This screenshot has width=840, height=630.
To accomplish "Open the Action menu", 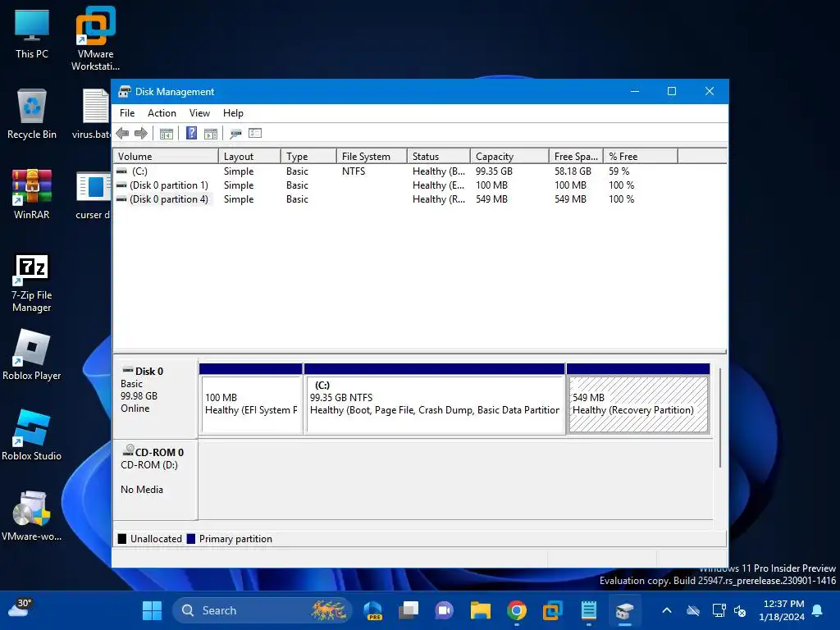I will (162, 113).
